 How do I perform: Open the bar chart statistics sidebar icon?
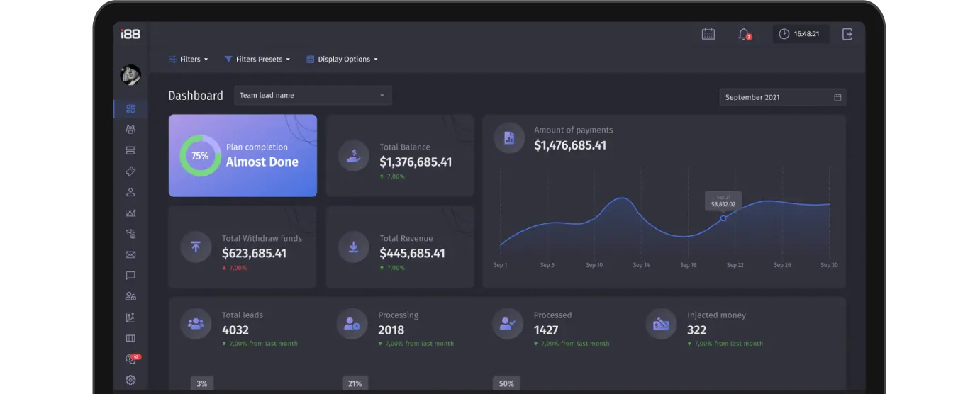130,213
